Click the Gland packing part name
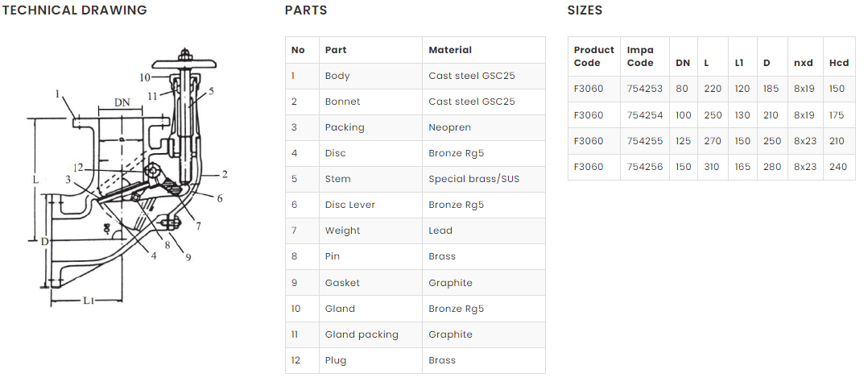 362,334
